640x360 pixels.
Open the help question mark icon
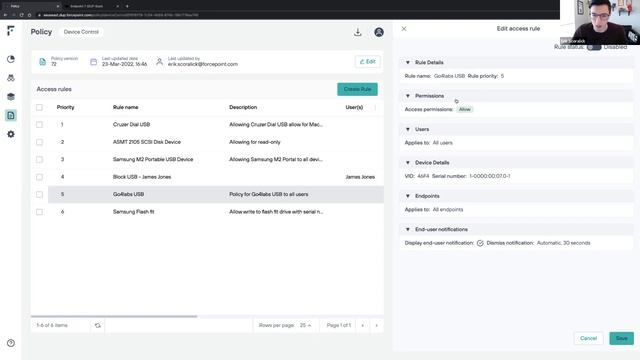(x=11, y=343)
